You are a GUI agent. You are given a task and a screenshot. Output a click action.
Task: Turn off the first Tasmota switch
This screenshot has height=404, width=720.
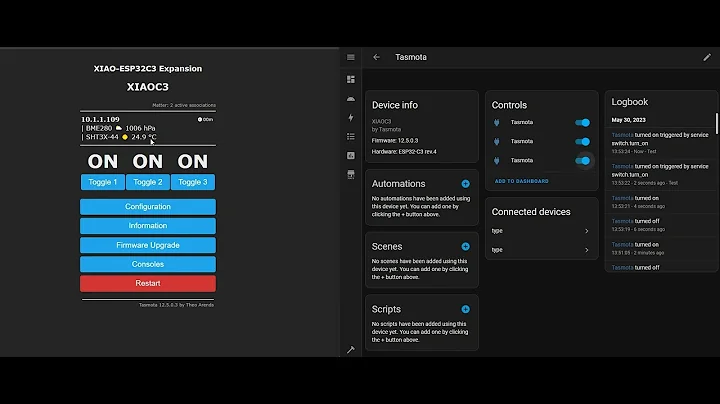pos(582,123)
